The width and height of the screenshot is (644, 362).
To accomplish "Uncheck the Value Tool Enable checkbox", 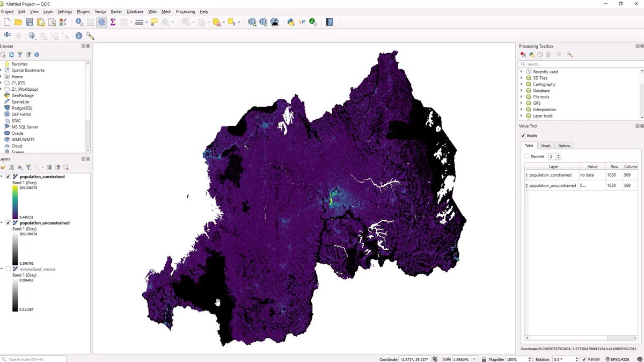I will (x=523, y=136).
